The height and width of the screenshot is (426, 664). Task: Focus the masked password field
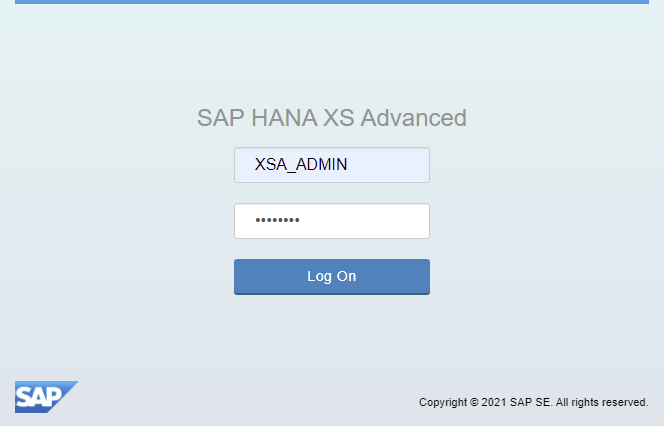[332, 221]
